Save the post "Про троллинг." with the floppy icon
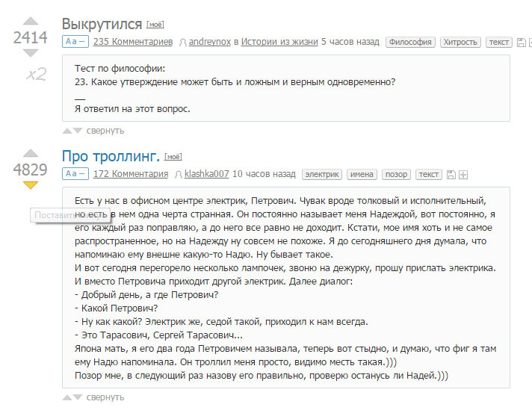 [x=451, y=175]
